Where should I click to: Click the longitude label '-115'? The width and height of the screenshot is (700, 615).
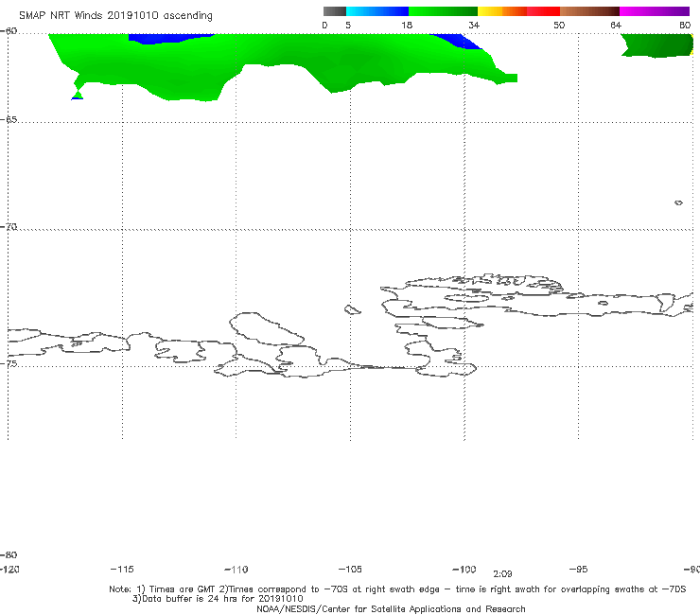122,570
